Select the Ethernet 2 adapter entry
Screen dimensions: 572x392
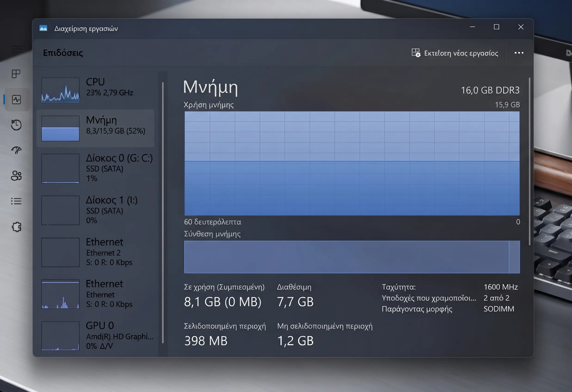pos(96,252)
